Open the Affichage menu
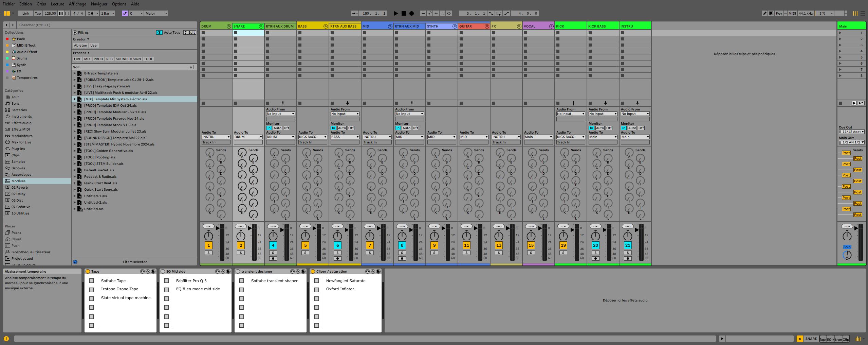This screenshot has width=868, height=345. coord(77,4)
